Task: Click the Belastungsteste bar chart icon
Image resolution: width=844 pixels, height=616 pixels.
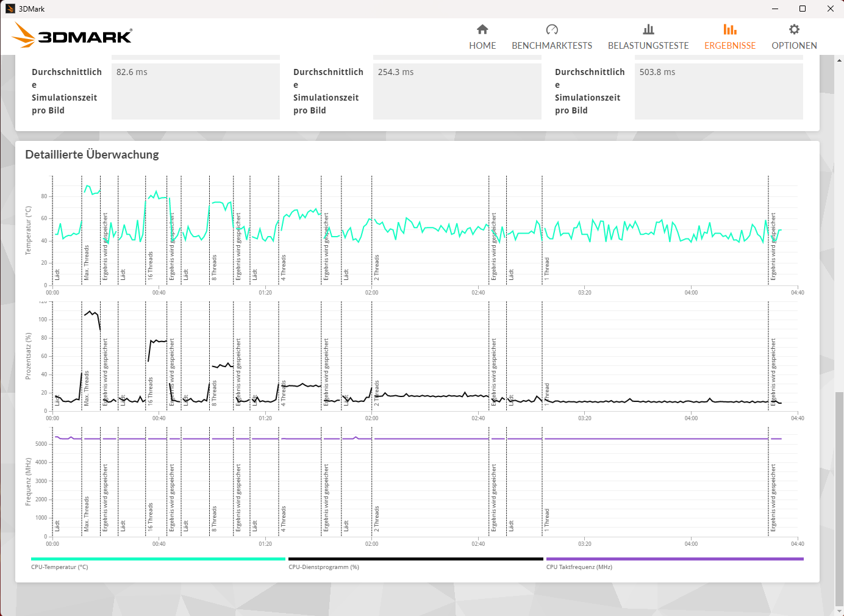Action: coord(648,29)
